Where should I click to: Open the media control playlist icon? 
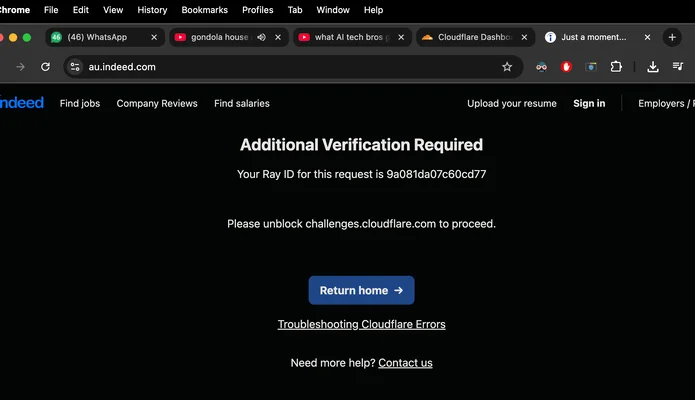677,67
